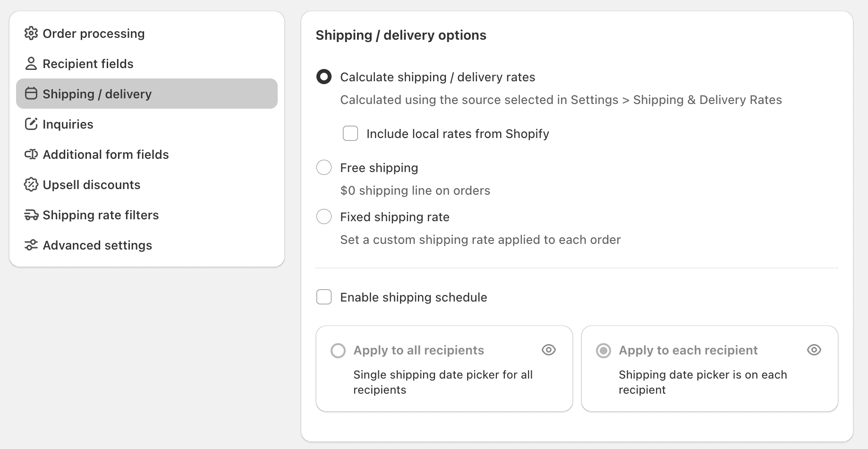
Task: Choose the Free shipping radio option
Action: 324,168
